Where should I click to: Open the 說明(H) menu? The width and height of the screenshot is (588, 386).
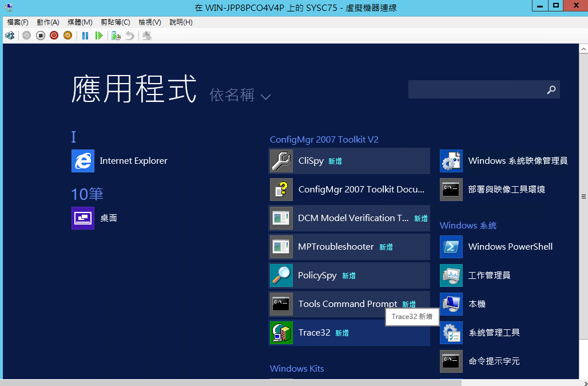181,22
